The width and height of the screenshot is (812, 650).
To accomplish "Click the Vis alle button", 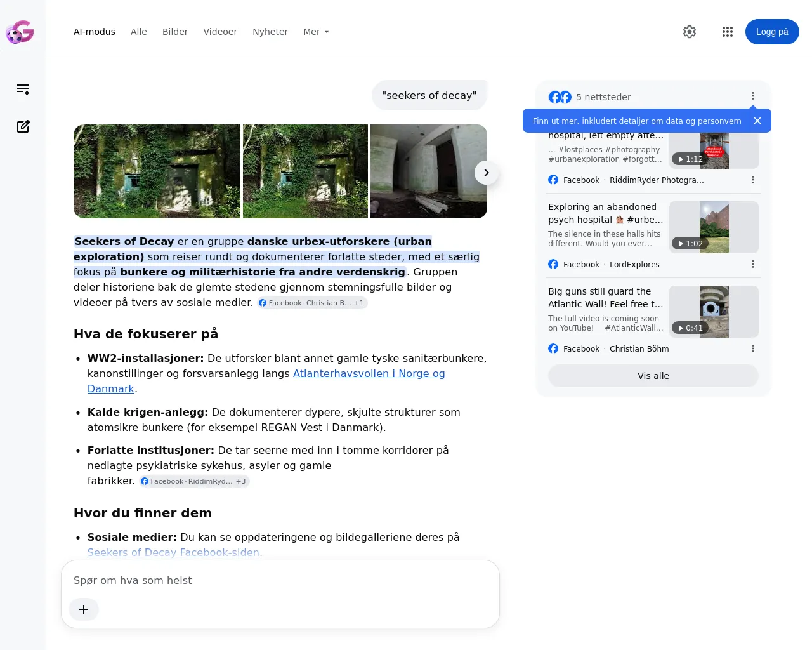I will pos(653,376).
